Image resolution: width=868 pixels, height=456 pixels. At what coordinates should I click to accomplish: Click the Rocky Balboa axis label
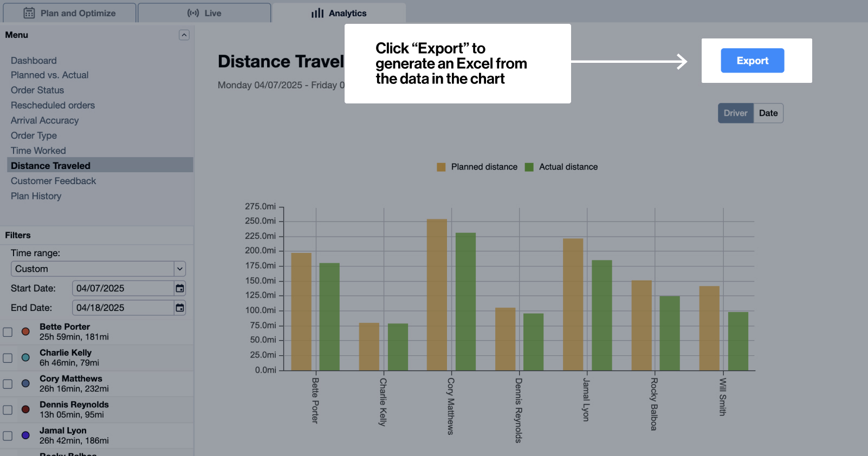tap(654, 404)
